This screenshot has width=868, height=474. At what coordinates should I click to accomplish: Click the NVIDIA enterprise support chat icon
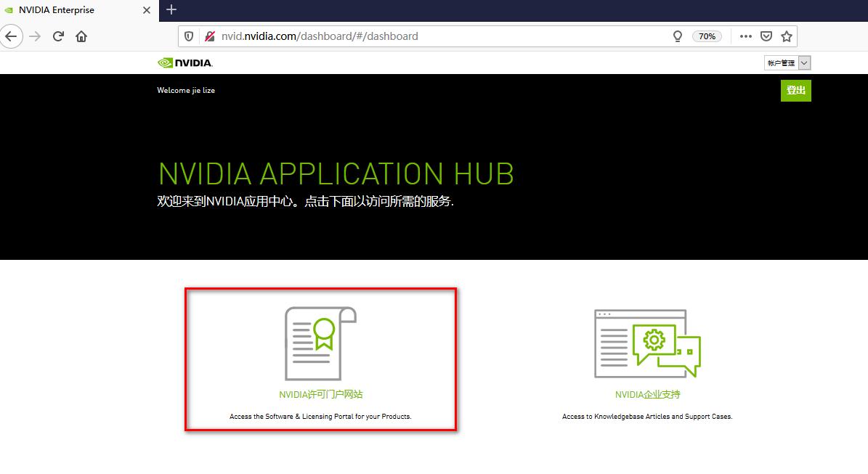pos(647,343)
